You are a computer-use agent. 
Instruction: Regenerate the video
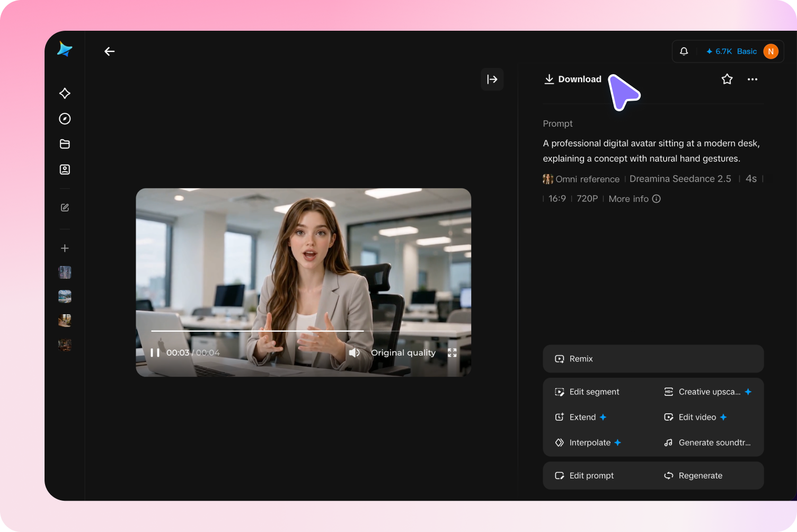pyautogui.click(x=693, y=476)
